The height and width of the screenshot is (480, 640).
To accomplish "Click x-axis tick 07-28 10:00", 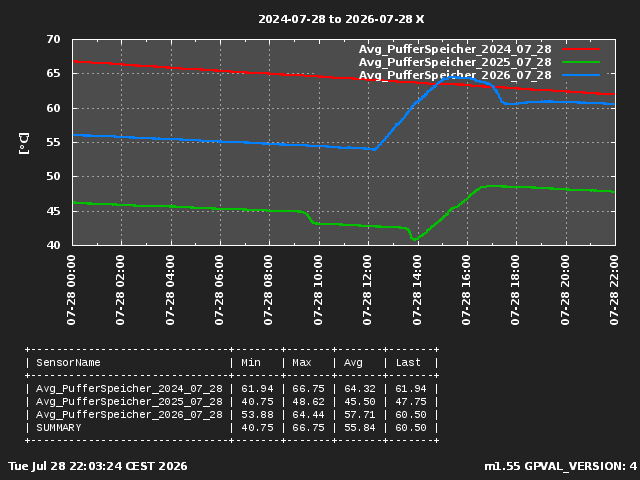I will click(x=318, y=290).
